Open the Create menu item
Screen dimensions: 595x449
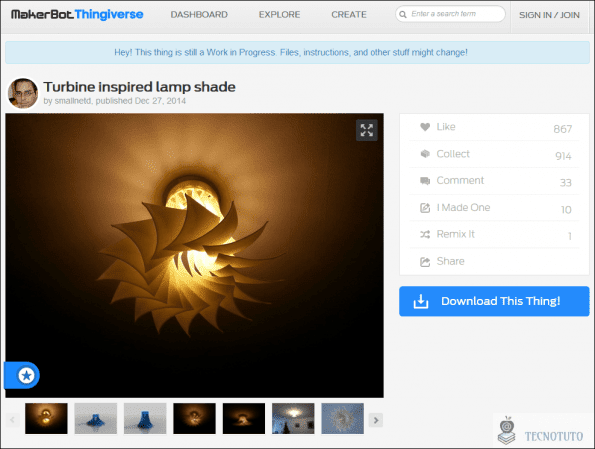tap(349, 15)
